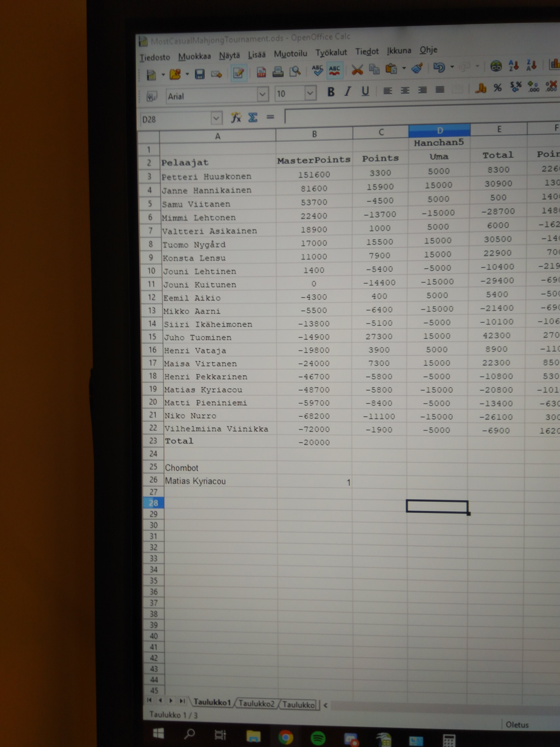Click the horizontal scrollbar left arrow
The image size is (560, 747).
tap(325, 705)
